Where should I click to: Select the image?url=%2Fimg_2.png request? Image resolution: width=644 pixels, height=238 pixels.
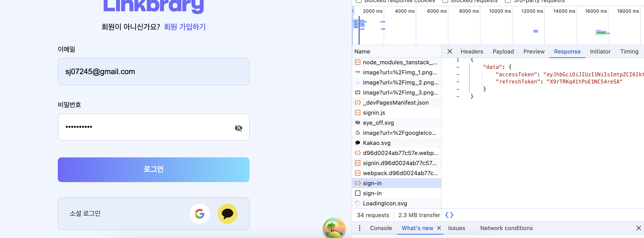(x=397, y=82)
